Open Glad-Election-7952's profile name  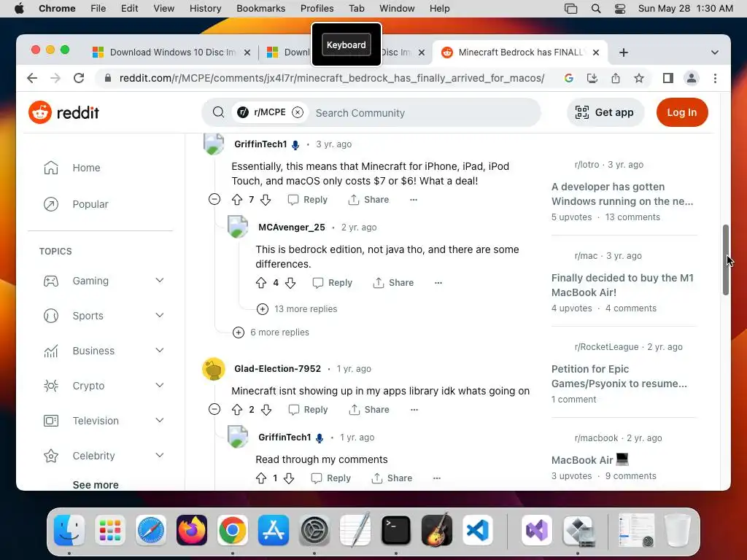coord(277,368)
